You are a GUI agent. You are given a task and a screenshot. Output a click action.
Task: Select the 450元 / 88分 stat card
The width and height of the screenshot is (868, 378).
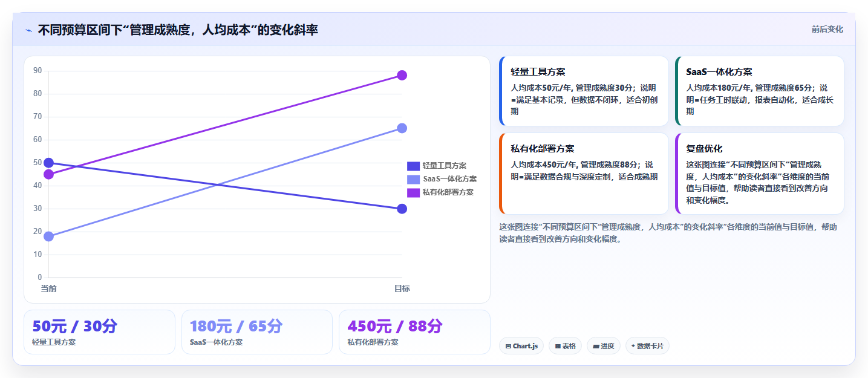pyautogui.click(x=414, y=332)
